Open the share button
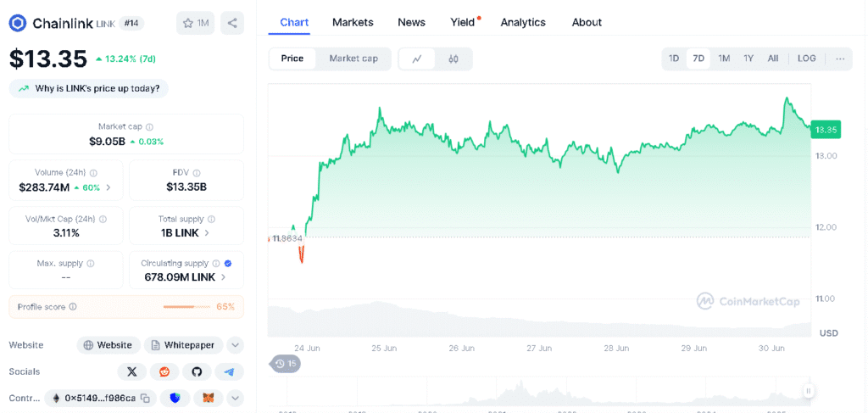 coord(232,23)
